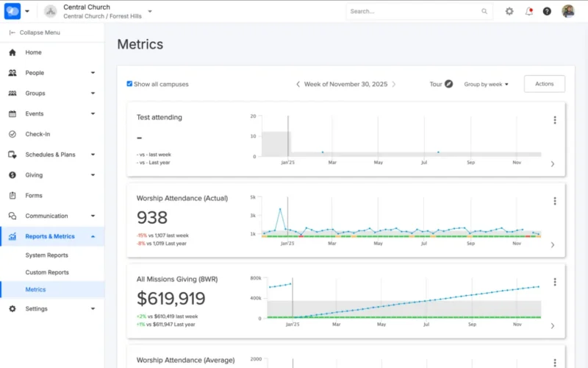Click the Actions button
The height and width of the screenshot is (368, 588).
(x=544, y=84)
